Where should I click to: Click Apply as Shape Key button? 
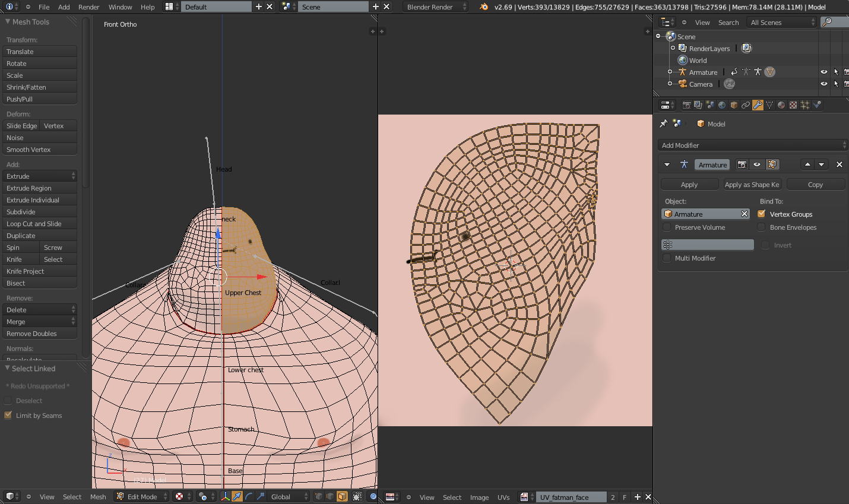752,184
